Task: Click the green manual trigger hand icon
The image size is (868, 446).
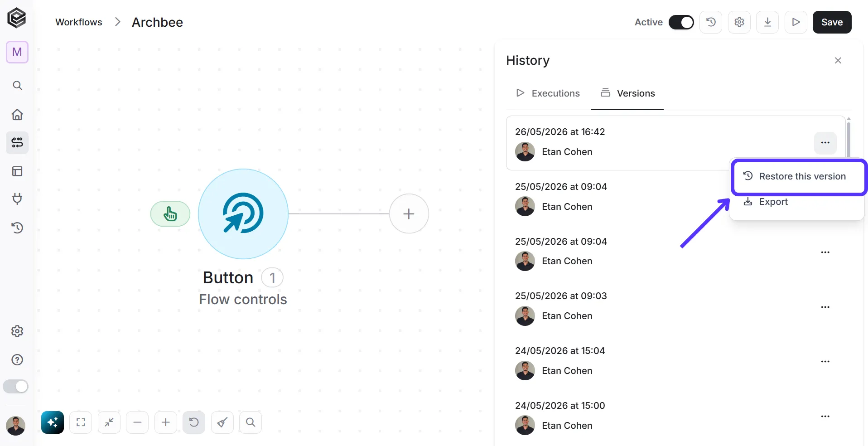Action: [x=170, y=214]
